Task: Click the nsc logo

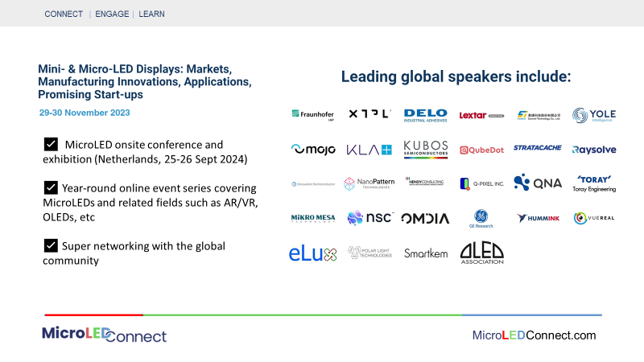Action: (x=370, y=217)
